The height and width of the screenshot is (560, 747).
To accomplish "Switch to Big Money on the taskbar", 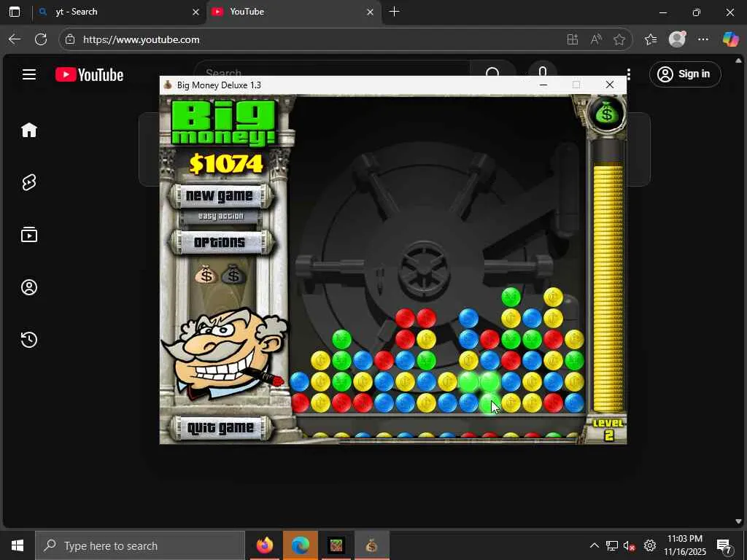I will pos(371,545).
